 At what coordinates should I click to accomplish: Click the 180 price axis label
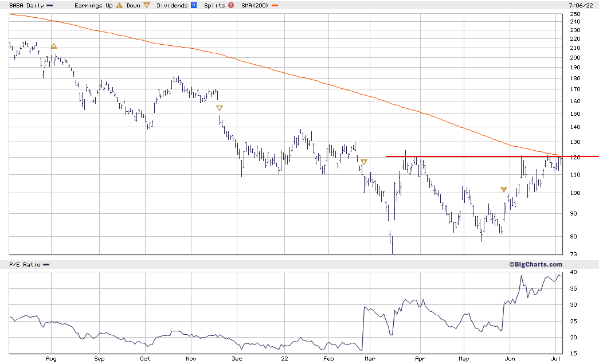tap(575, 79)
